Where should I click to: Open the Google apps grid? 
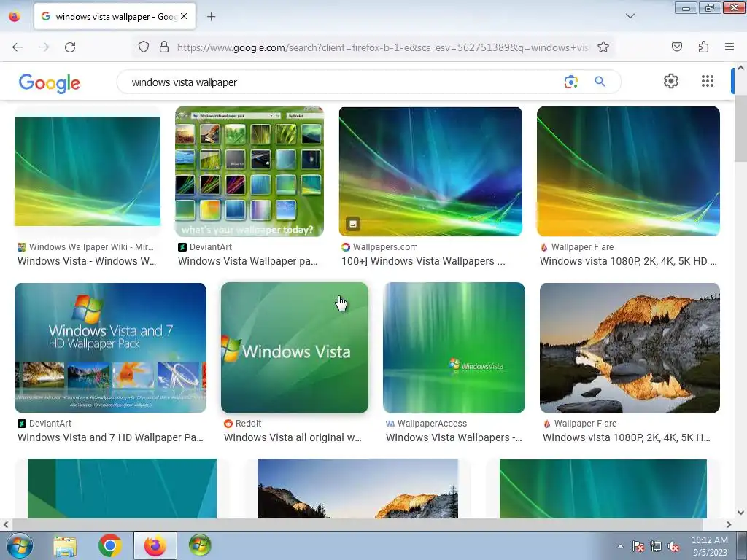(708, 81)
